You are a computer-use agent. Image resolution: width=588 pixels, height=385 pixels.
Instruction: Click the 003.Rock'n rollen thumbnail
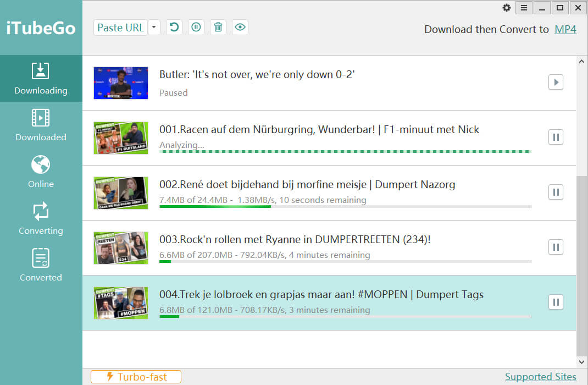pyautogui.click(x=121, y=248)
